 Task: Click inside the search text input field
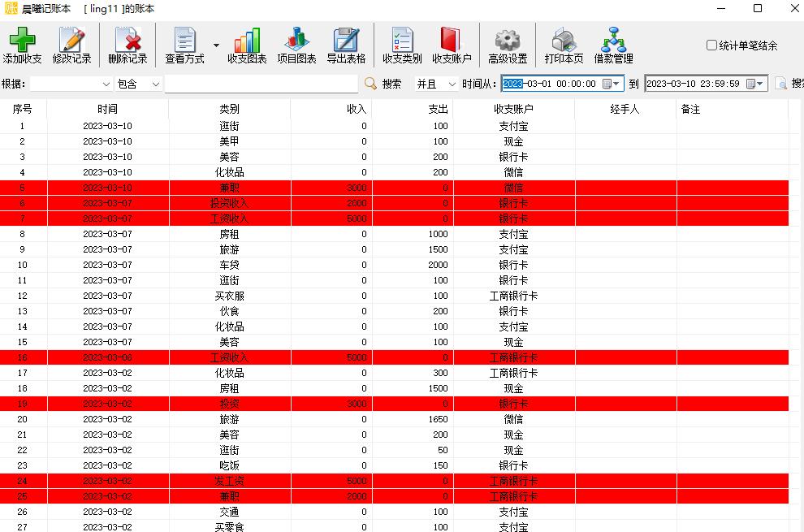click(x=260, y=83)
